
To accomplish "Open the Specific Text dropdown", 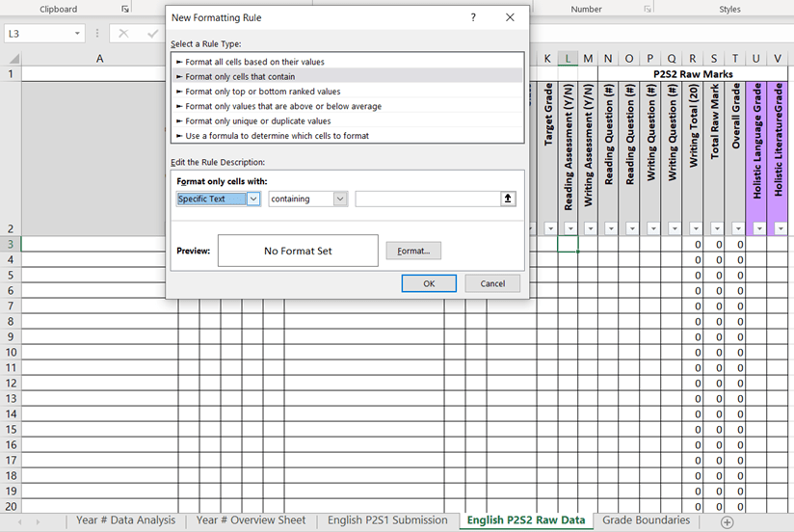I will coord(253,199).
